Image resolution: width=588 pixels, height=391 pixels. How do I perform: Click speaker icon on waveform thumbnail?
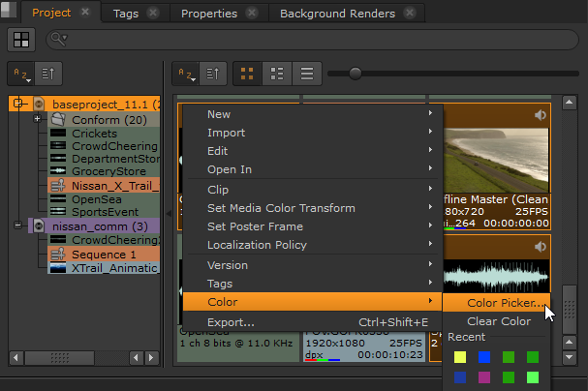(x=540, y=247)
